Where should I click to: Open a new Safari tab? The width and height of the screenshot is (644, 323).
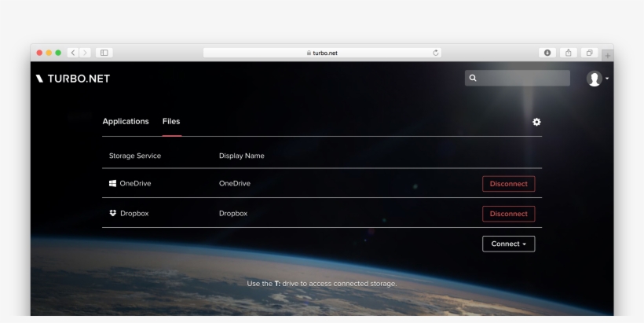point(607,56)
